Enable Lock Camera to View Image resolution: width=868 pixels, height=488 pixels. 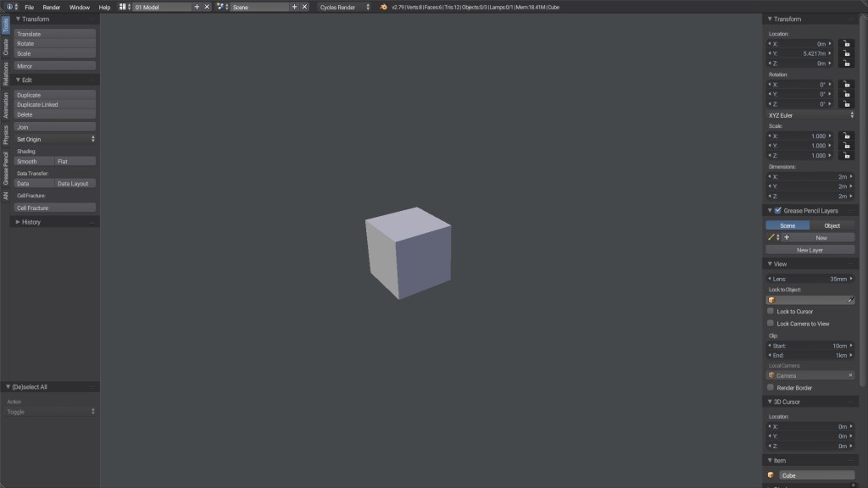coord(771,323)
